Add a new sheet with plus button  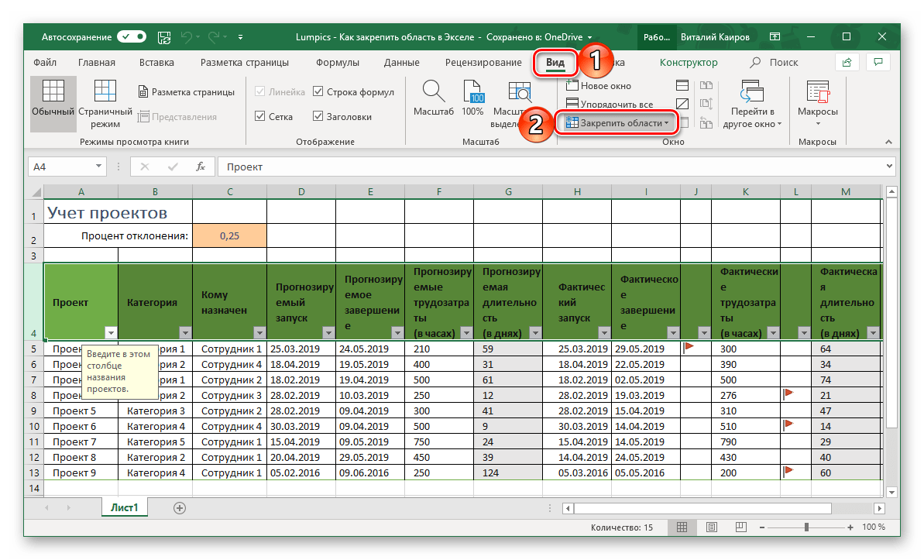180,508
